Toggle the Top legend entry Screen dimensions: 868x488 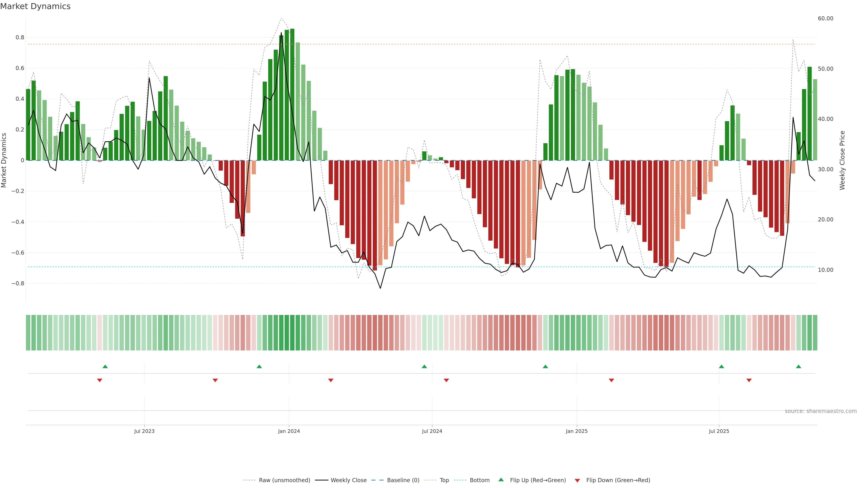pyautogui.click(x=444, y=480)
